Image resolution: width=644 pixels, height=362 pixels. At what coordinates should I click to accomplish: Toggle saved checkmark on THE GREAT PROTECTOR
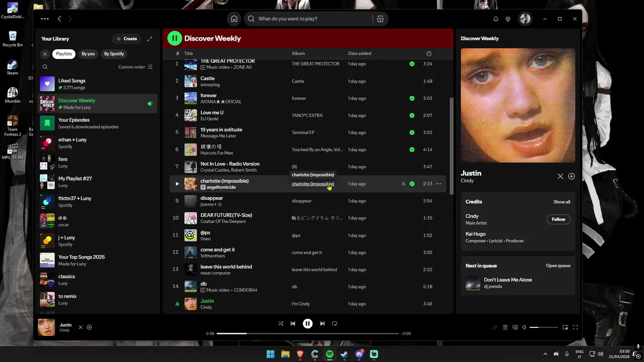tap(412, 64)
